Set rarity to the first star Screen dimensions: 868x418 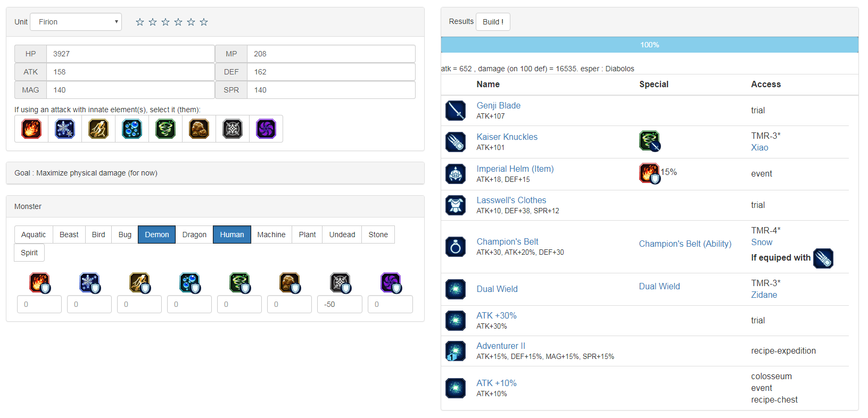(140, 22)
